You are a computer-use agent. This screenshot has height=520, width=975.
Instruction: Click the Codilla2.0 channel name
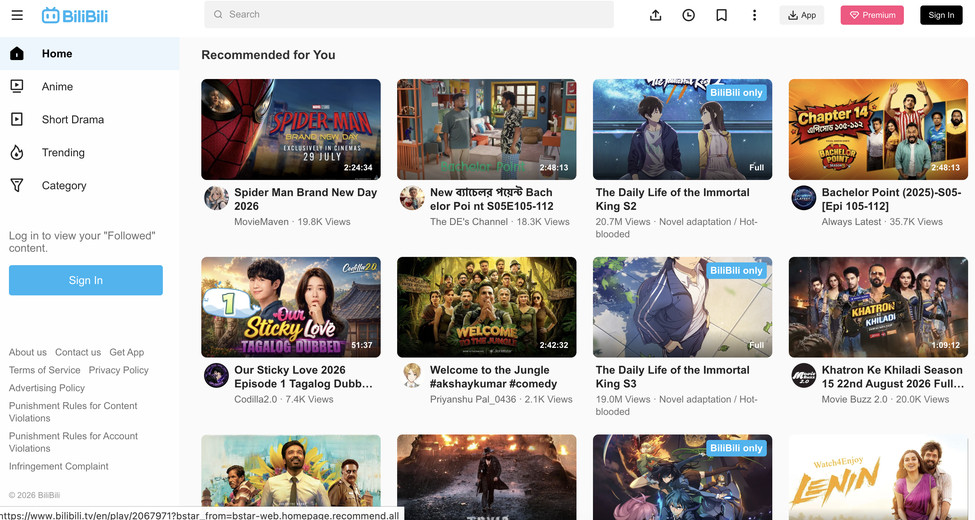(256, 399)
